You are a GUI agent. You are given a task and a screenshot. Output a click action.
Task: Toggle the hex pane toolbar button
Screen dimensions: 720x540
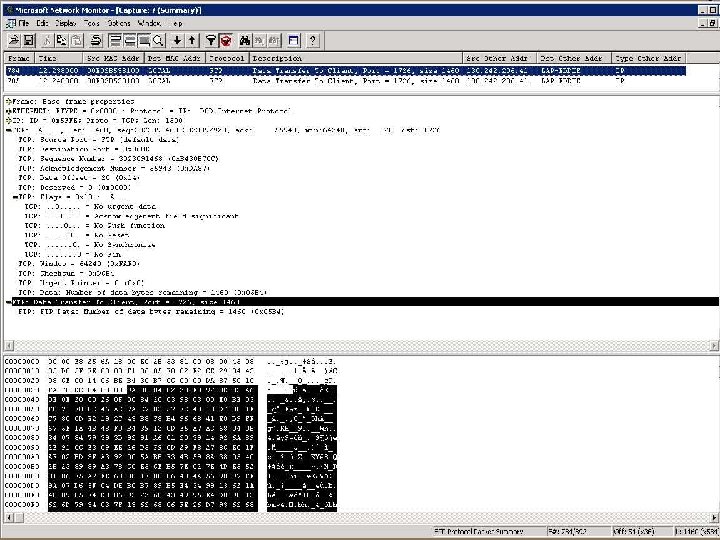point(144,41)
